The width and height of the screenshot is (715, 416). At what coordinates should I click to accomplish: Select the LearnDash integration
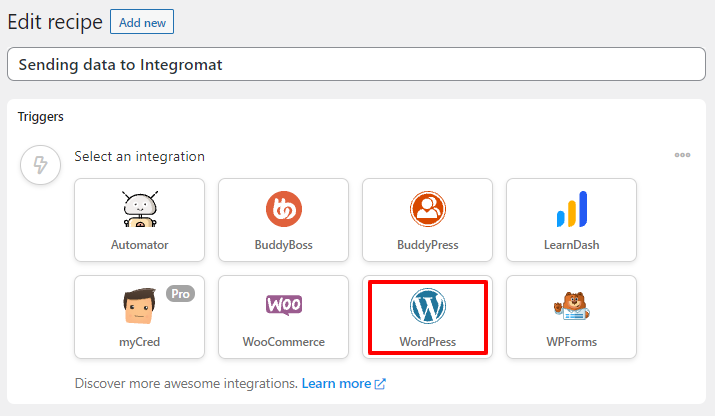(571, 220)
